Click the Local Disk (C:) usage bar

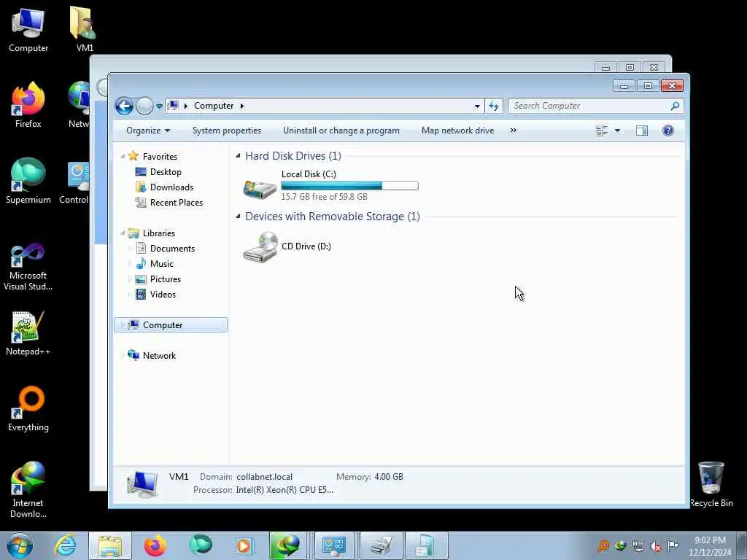coord(349,186)
